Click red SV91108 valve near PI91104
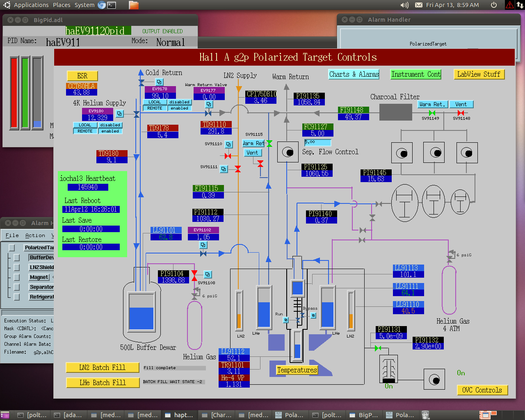The width and height of the screenshot is (525, 420). [194, 276]
